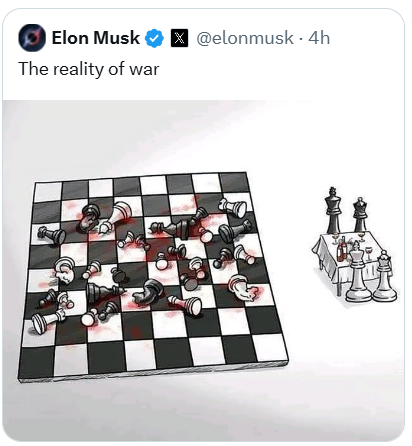
Task: Click the black X affiliation badge
Action: coord(179,38)
